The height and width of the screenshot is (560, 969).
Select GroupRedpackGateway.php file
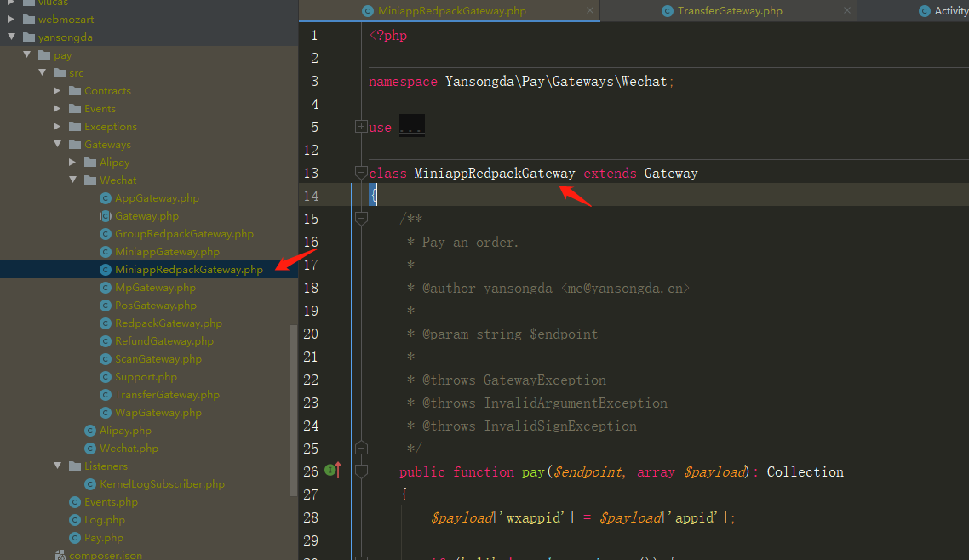tap(184, 234)
